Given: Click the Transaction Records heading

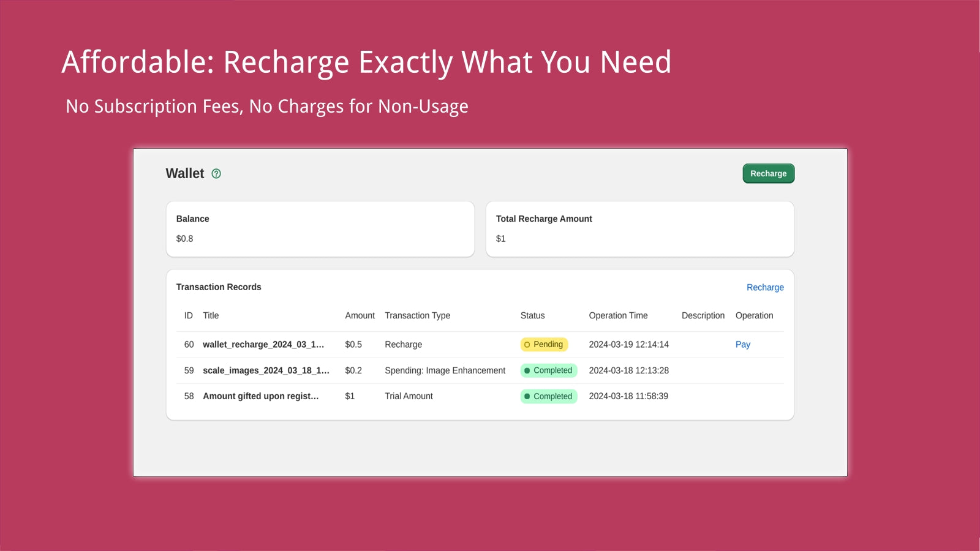Looking at the screenshot, I should 219,287.
